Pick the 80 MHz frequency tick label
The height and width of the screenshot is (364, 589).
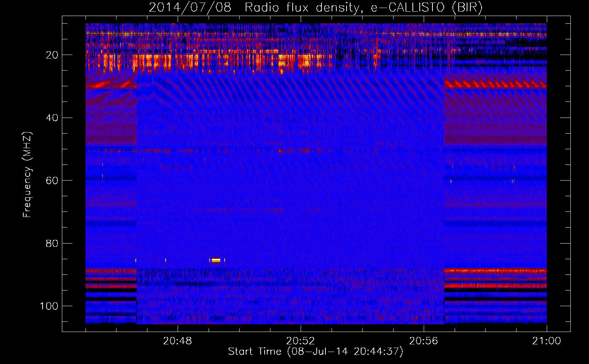click(x=52, y=243)
